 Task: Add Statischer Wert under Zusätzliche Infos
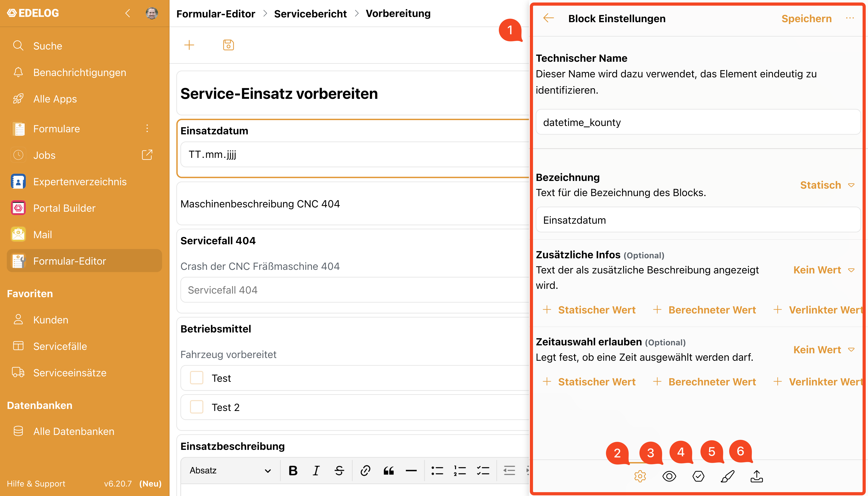click(x=589, y=310)
